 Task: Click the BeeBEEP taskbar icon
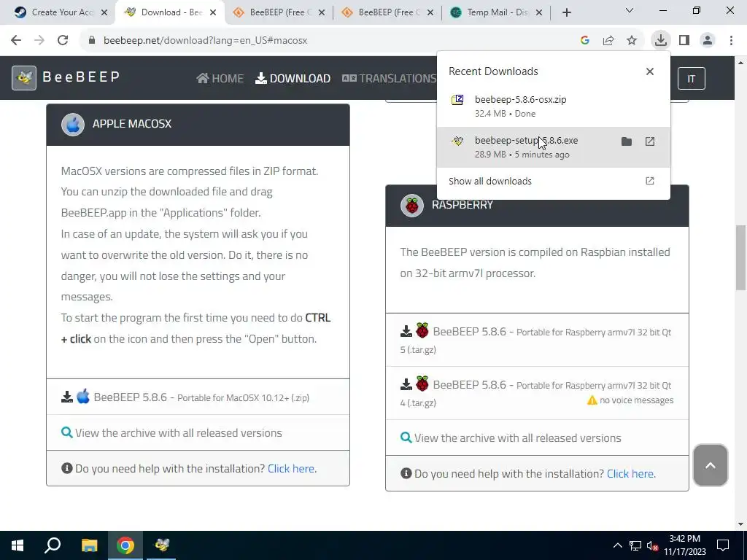tap(162, 545)
